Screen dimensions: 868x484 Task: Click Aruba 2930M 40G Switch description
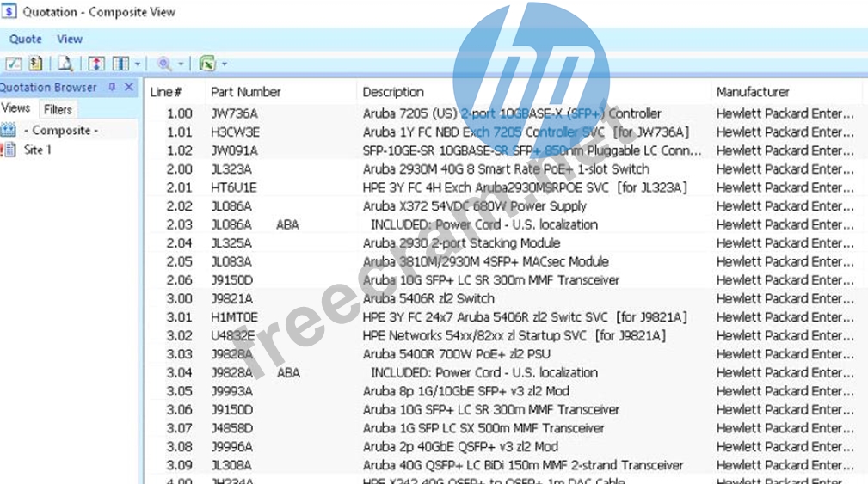(x=506, y=169)
